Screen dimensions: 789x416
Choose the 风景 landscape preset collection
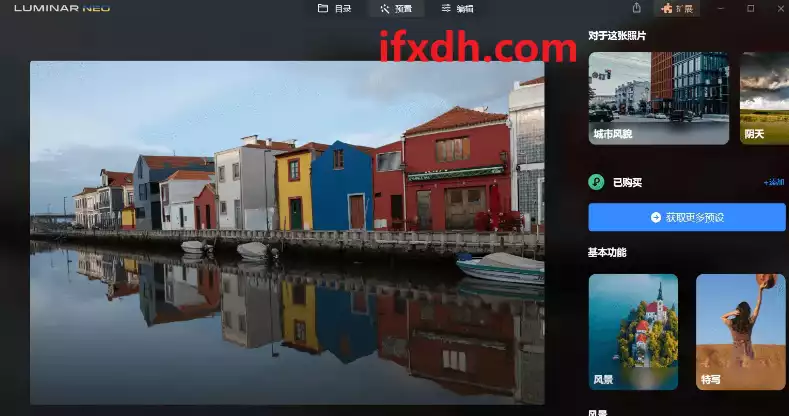(x=632, y=331)
